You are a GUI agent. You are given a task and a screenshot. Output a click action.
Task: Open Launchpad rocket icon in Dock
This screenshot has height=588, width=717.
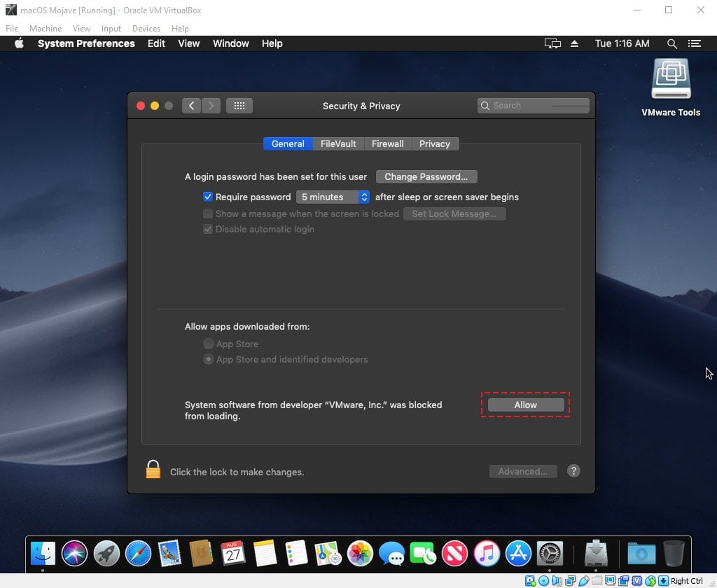106,553
